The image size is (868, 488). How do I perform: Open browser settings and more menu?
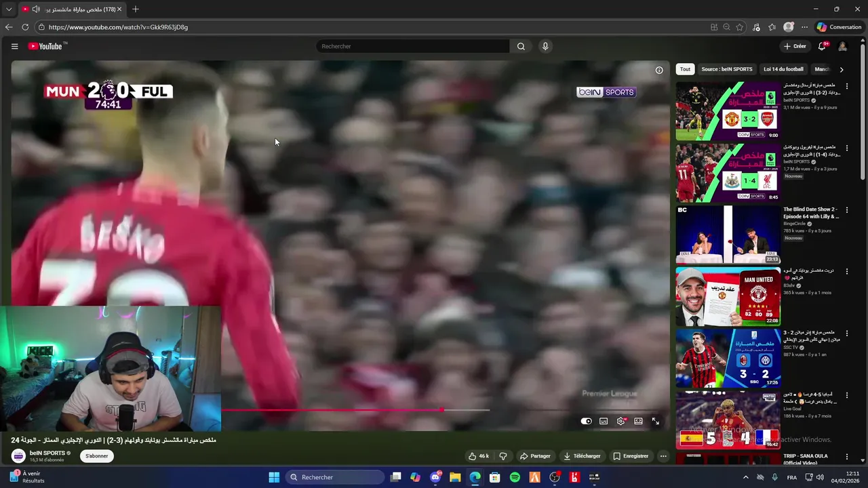804,27
